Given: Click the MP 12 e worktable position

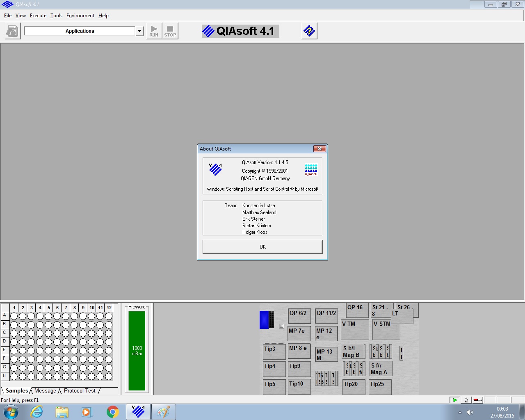Looking at the screenshot, I should click(326, 334).
